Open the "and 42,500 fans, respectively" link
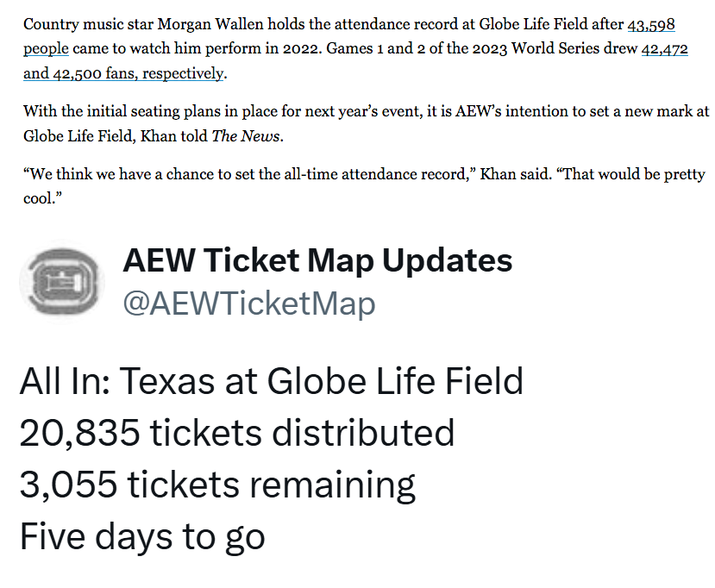Image resolution: width=715 pixels, height=588 pixels. pyautogui.click(x=124, y=73)
